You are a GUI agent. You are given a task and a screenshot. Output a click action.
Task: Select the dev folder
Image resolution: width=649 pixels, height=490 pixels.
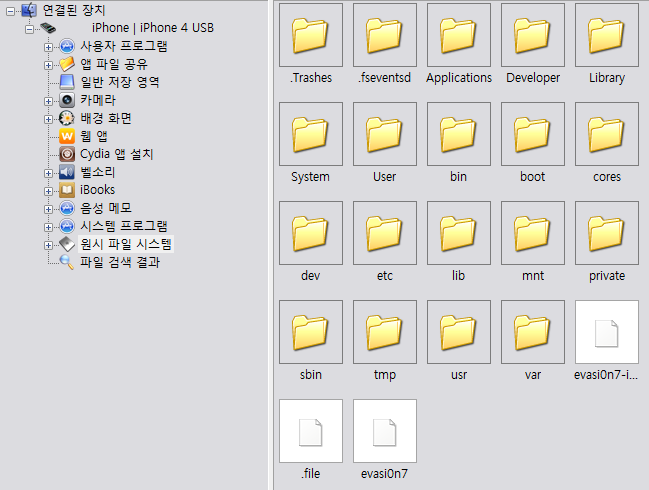(x=311, y=233)
